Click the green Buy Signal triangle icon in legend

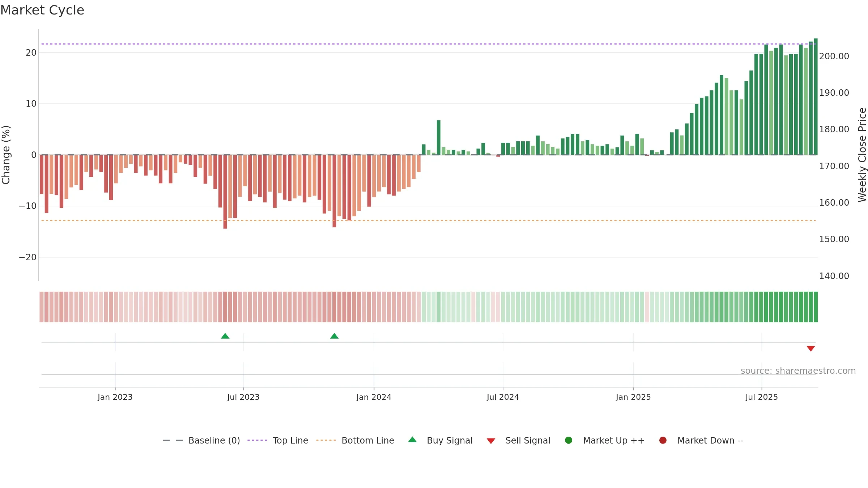pyautogui.click(x=412, y=440)
